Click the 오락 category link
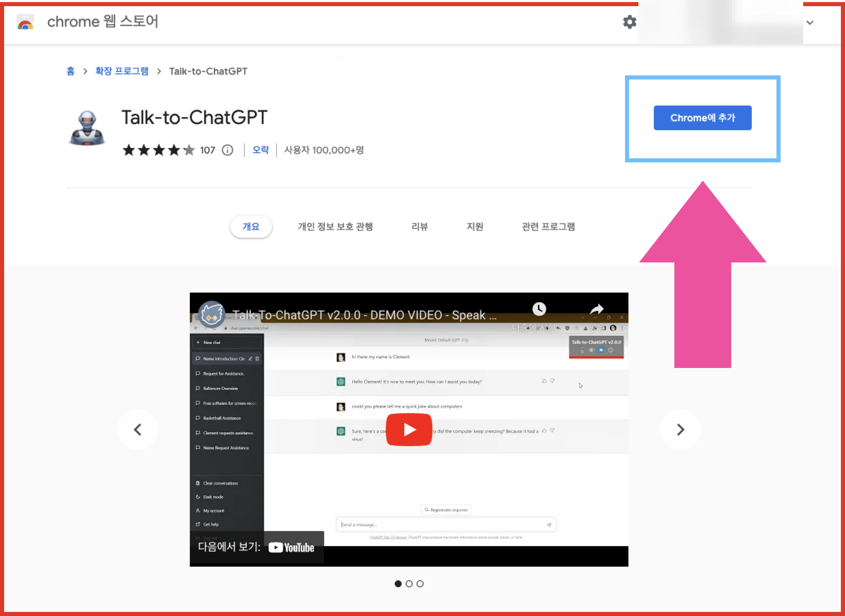Screen dimensions: 845x616 click(260, 150)
